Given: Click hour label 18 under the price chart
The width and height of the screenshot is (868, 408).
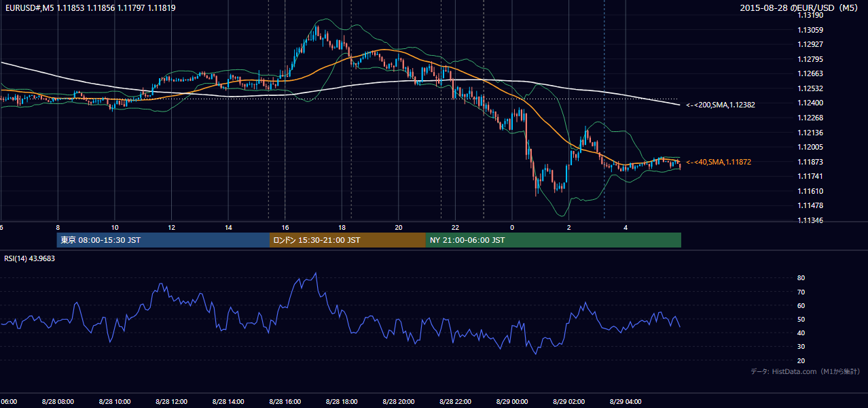Looking at the screenshot, I should [342, 228].
